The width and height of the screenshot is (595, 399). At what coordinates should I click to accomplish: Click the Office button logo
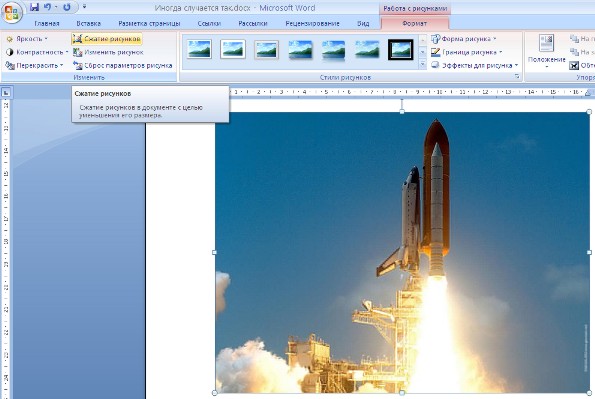tap(12, 12)
